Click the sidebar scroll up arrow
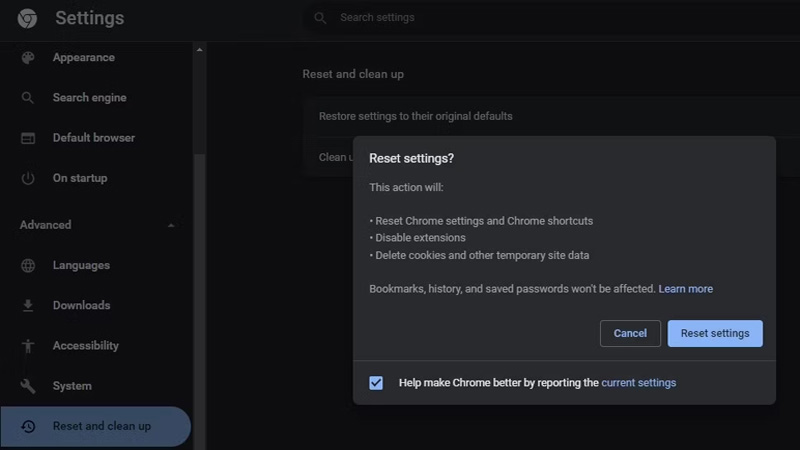Image resolution: width=800 pixels, height=450 pixels. point(199,49)
